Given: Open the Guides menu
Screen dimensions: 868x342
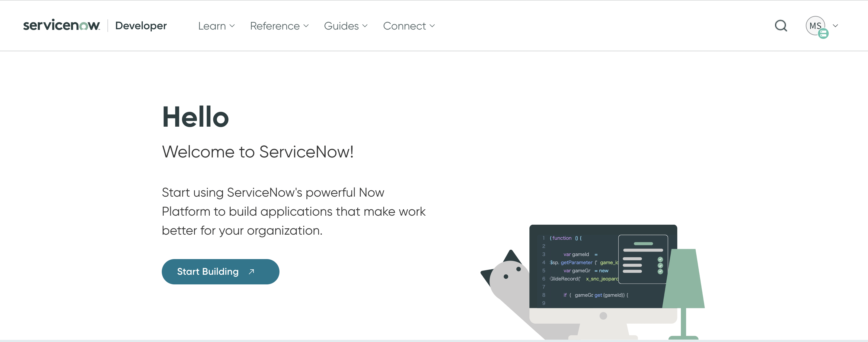Looking at the screenshot, I should click(x=341, y=26).
